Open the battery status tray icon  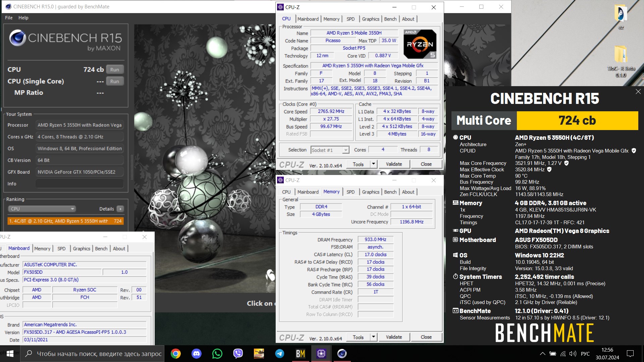(x=553, y=354)
